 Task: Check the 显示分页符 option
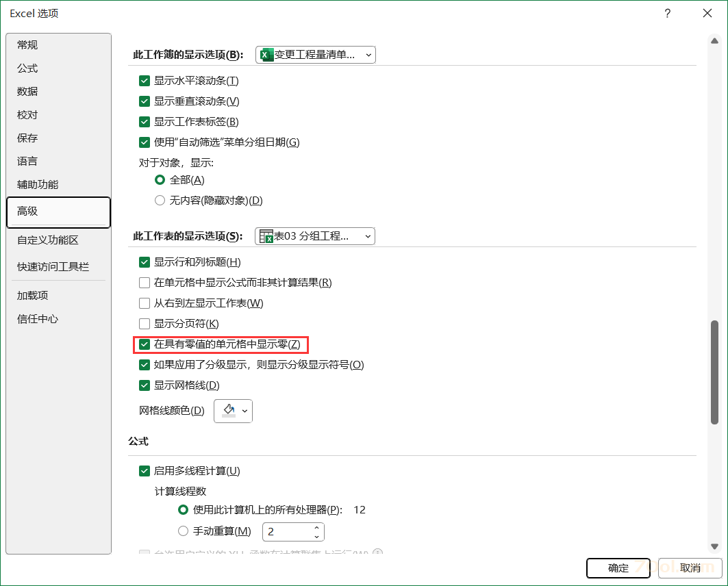click(145, 323)
